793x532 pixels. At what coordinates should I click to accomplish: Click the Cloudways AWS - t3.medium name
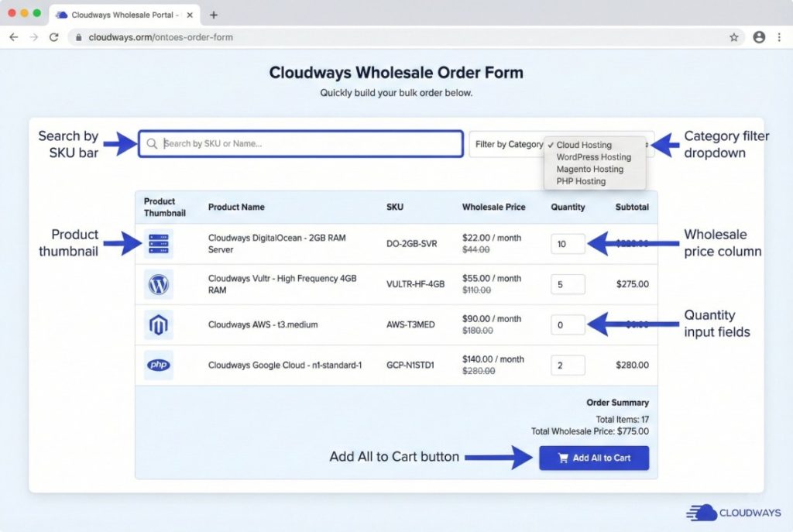tap(263, 324)
